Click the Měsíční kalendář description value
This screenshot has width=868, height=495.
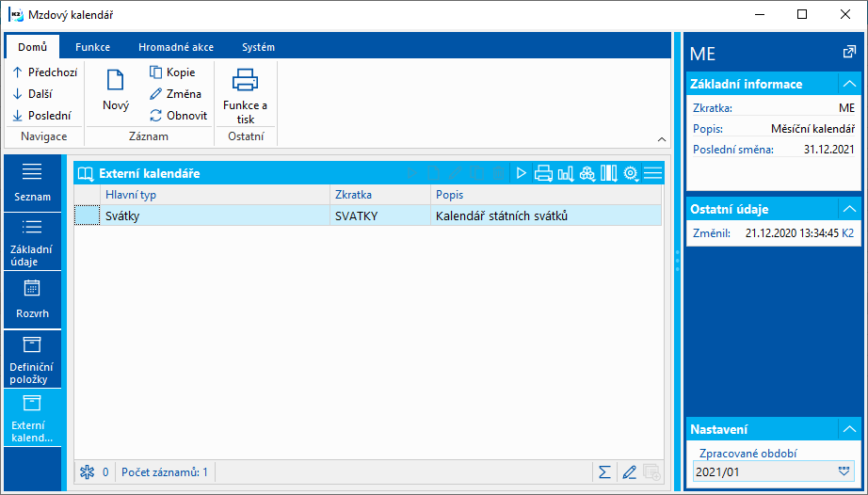pos(812,129)
